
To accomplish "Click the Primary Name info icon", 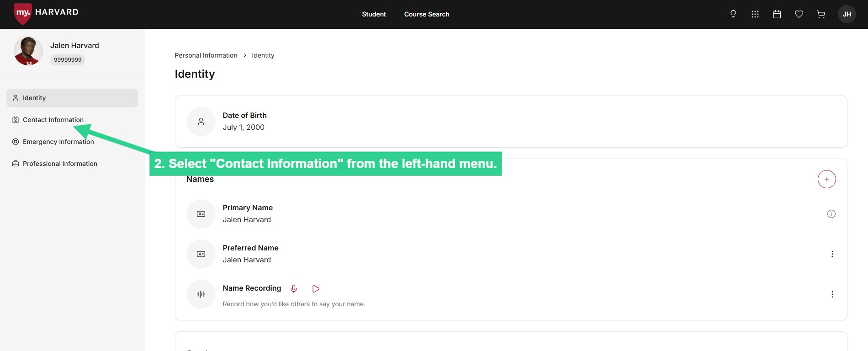I will (x=831, y=214).
